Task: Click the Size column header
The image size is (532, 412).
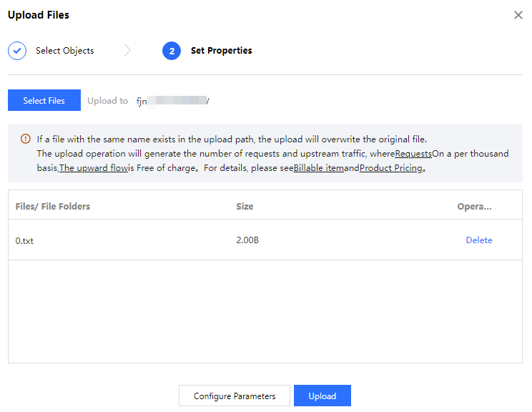Action: (245, 206)
